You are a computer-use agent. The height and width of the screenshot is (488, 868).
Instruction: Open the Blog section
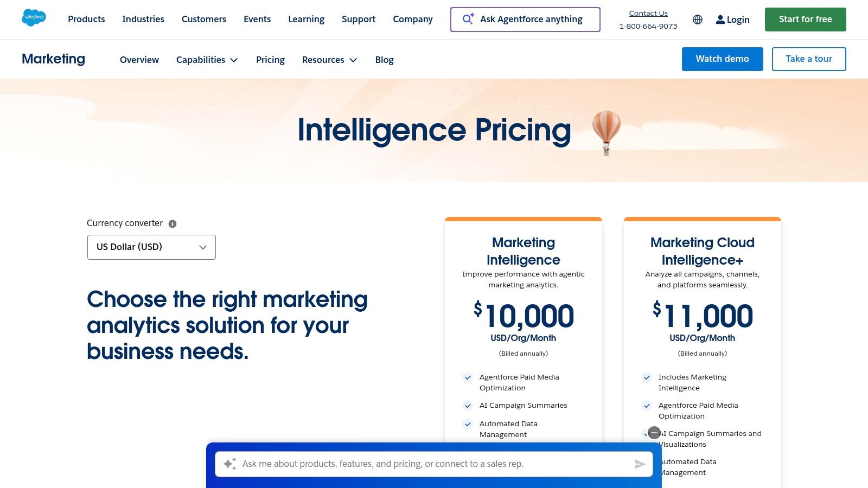(384, 60)
